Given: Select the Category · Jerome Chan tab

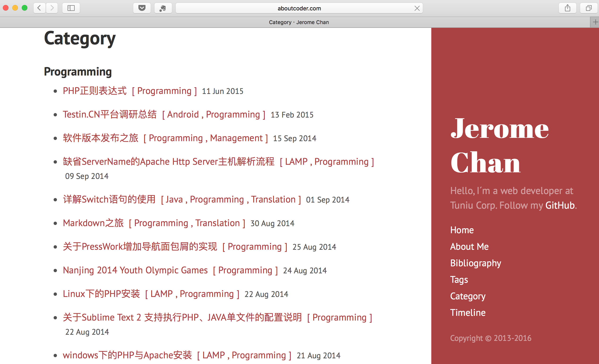Looking at the screenshot, I should pyautogui.click(x=299, y=22).
